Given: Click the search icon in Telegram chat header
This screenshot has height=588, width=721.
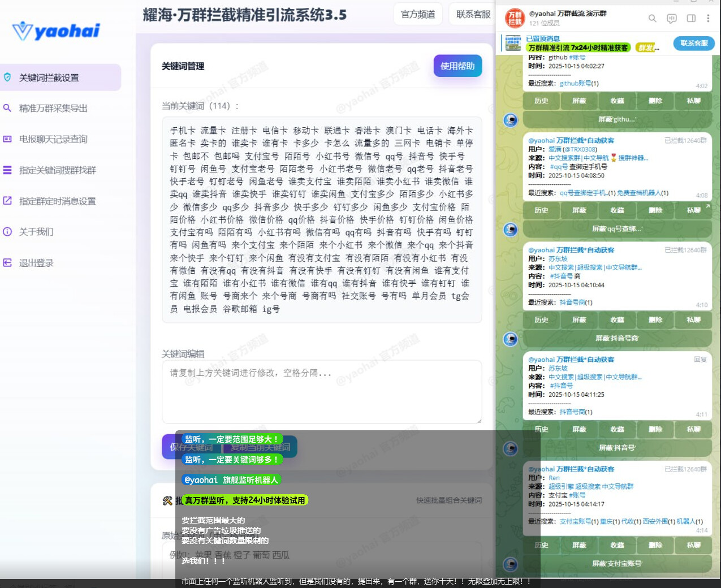Looking at the screenshot, I should [x=652, y=19].
